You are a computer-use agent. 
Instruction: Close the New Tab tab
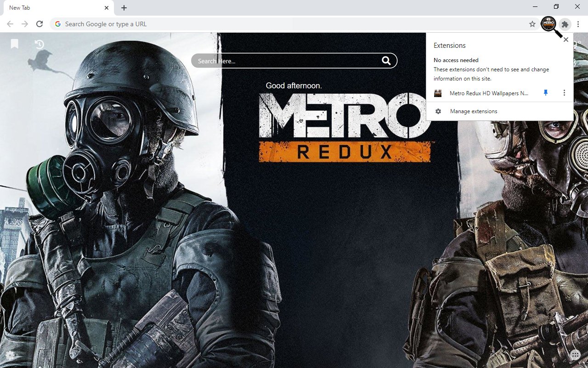point(107,8)
